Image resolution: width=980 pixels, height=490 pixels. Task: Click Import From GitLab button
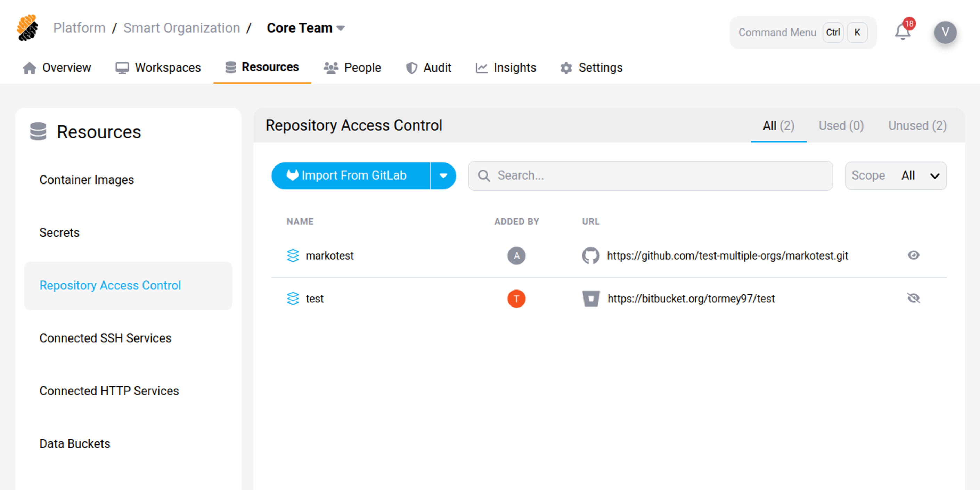tap(350, 175)
